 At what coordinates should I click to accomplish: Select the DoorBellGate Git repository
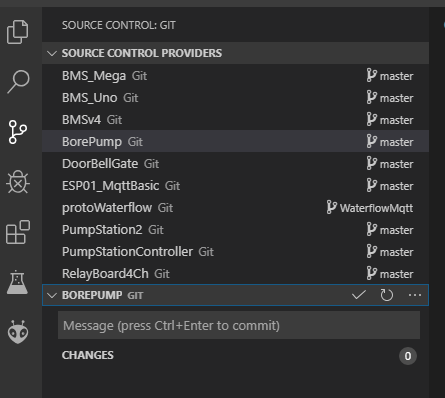[235, 164]
